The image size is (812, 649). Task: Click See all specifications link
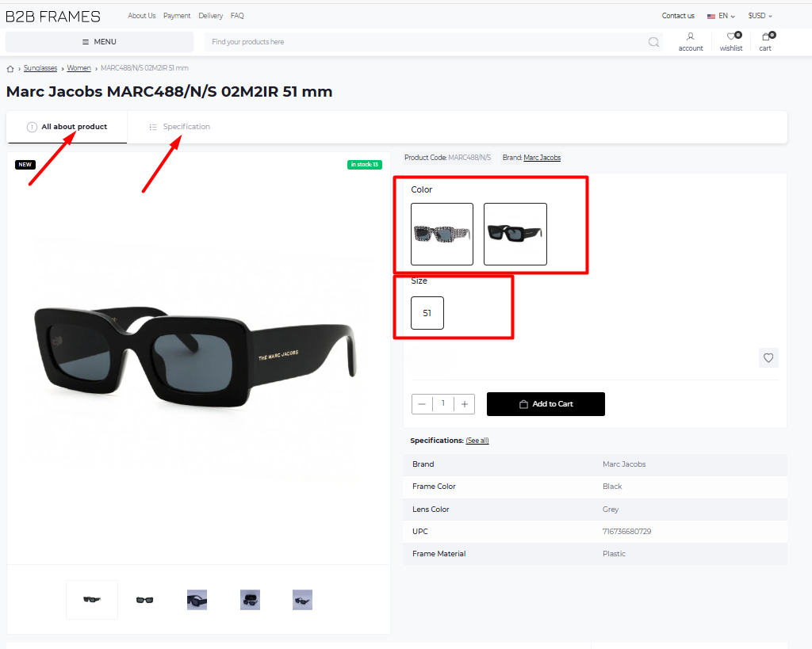[x=477, y=441]
